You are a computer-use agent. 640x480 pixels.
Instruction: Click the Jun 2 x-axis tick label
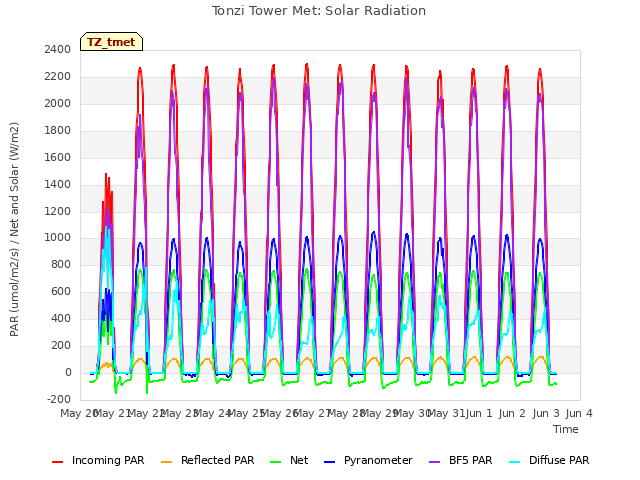tap(512, 413)
